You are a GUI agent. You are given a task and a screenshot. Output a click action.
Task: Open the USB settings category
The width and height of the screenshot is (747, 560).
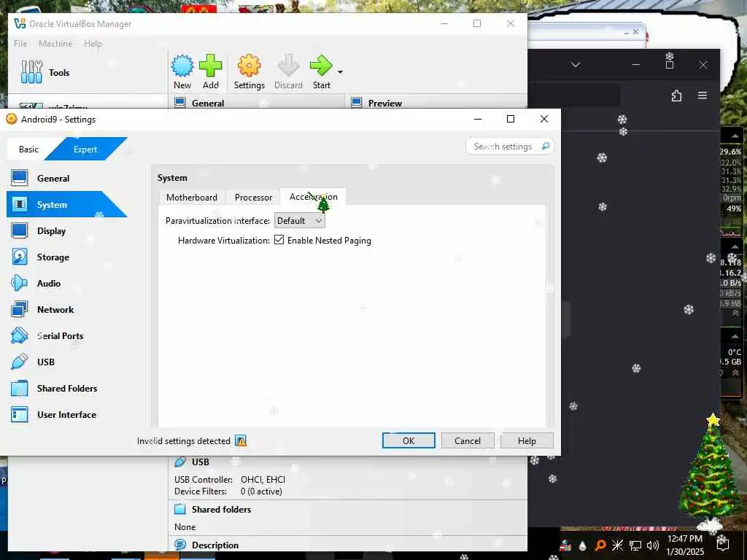(46, 362)
